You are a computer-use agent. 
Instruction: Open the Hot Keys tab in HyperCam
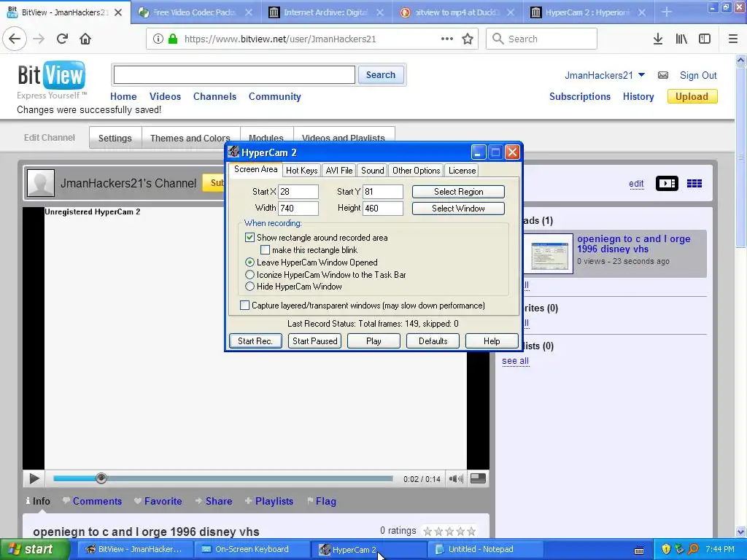point(301,171)
